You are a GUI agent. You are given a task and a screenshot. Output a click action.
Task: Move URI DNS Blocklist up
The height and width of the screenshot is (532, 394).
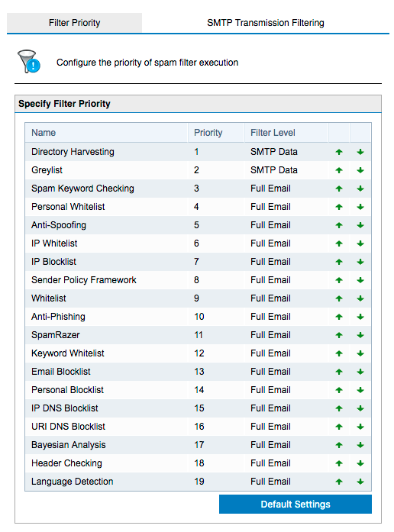[x=339, y=427]
